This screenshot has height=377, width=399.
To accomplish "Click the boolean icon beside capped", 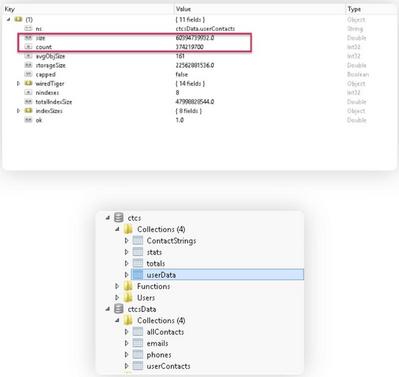I will tap(29, 74).
